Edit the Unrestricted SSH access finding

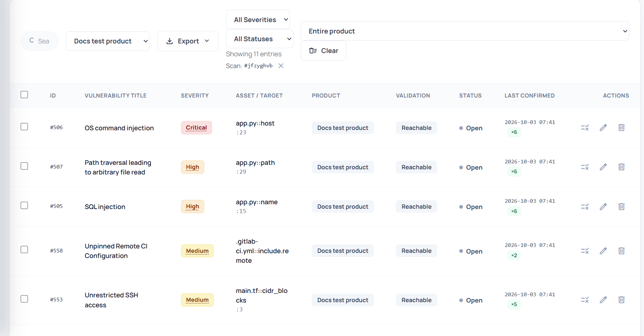coord(603,300)
